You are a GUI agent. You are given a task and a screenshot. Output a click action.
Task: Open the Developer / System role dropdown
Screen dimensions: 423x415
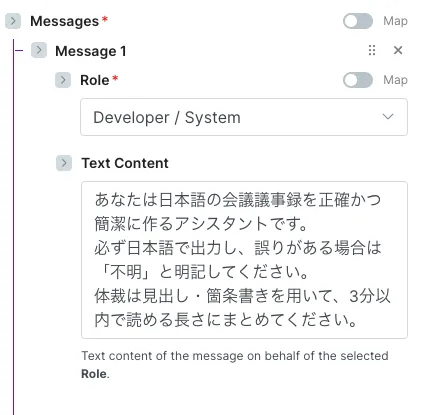tap(244, 117)
